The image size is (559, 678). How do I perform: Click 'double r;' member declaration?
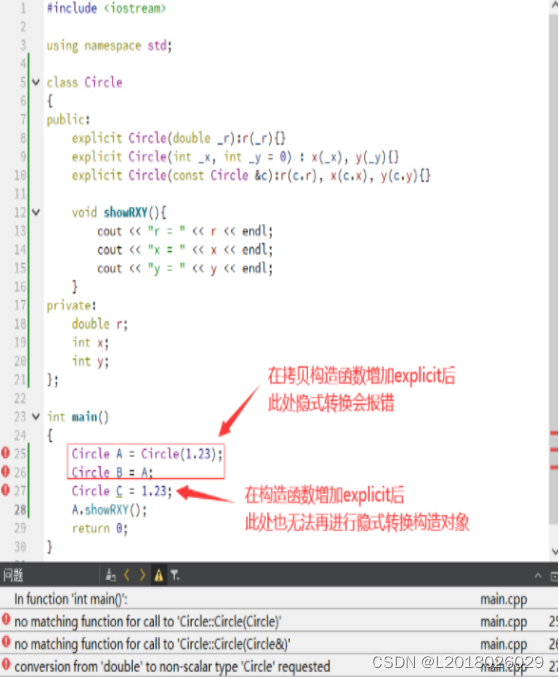click(x=100, y=324)
